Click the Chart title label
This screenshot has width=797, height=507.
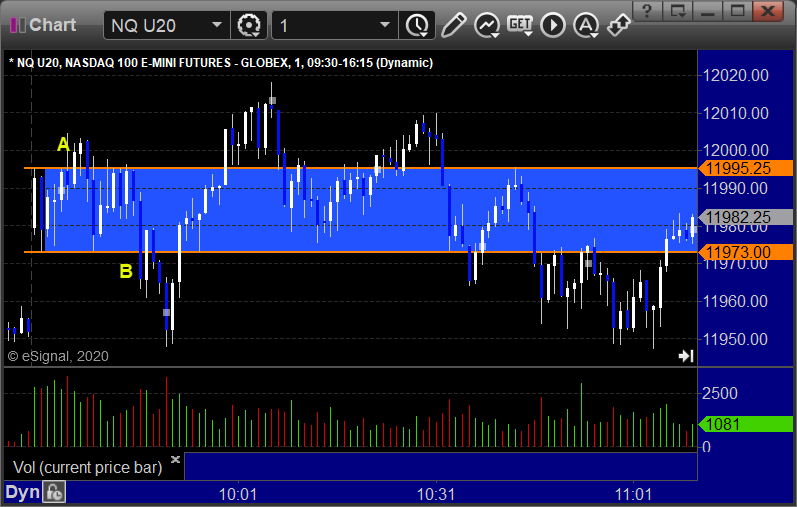52,25
